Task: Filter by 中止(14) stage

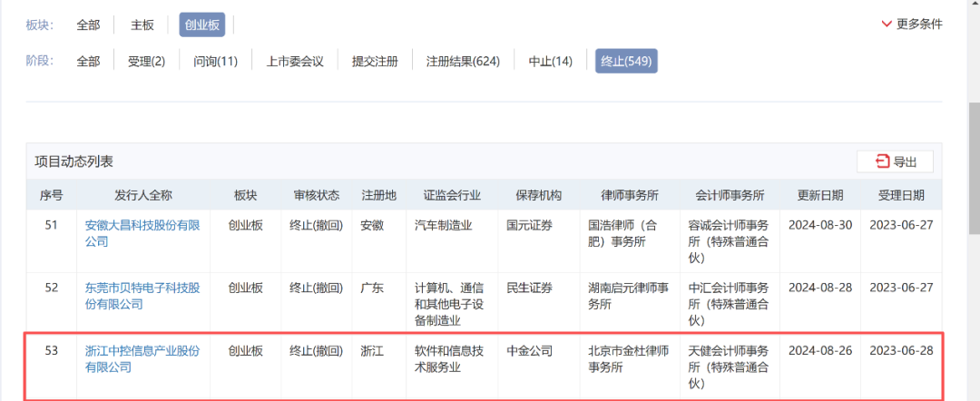Action: tap(550, 62)
